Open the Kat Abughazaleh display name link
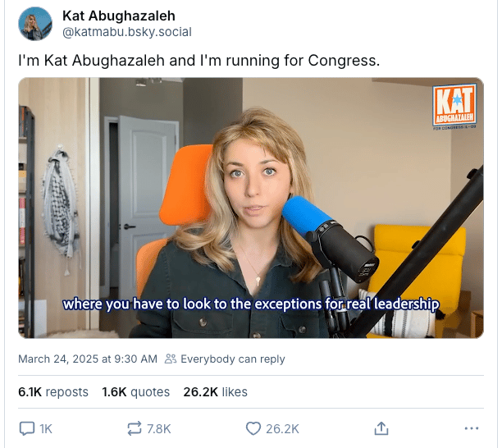 coord(119,16)
